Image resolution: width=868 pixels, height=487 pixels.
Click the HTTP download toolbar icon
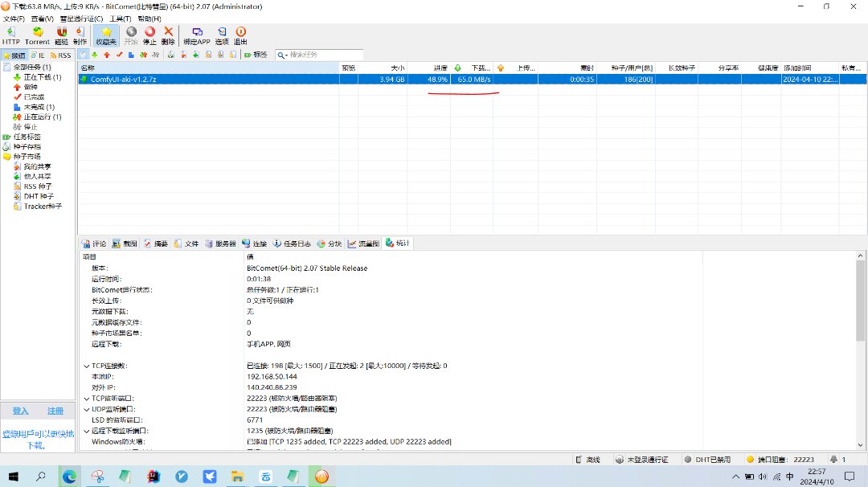(11, 35)
